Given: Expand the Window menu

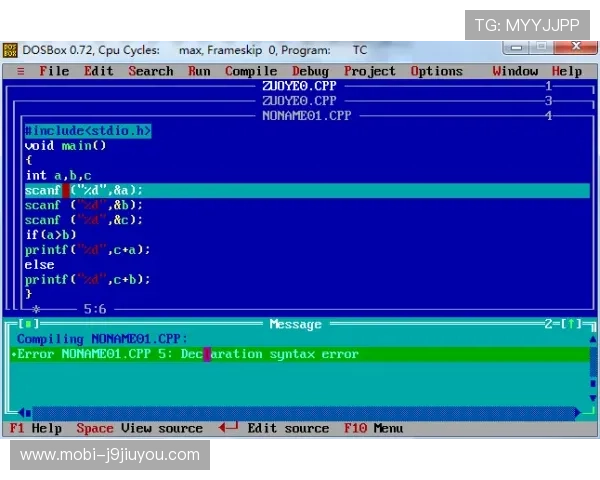Looking at the screenshot, I should 515,71.
